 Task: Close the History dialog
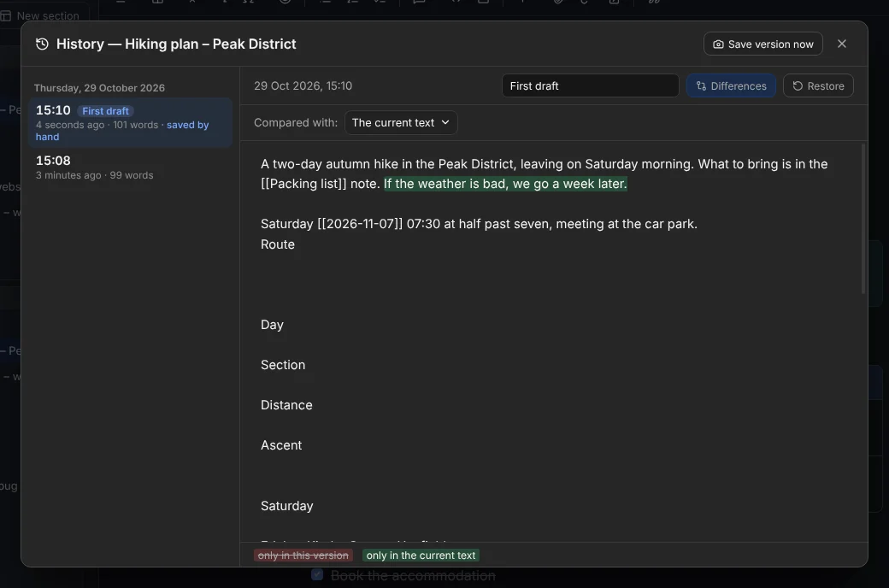842,44
